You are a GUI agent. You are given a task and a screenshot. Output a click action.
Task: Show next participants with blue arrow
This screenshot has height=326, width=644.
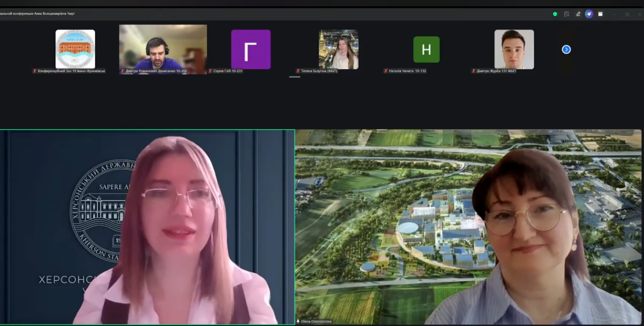click(x=566, y=49)
